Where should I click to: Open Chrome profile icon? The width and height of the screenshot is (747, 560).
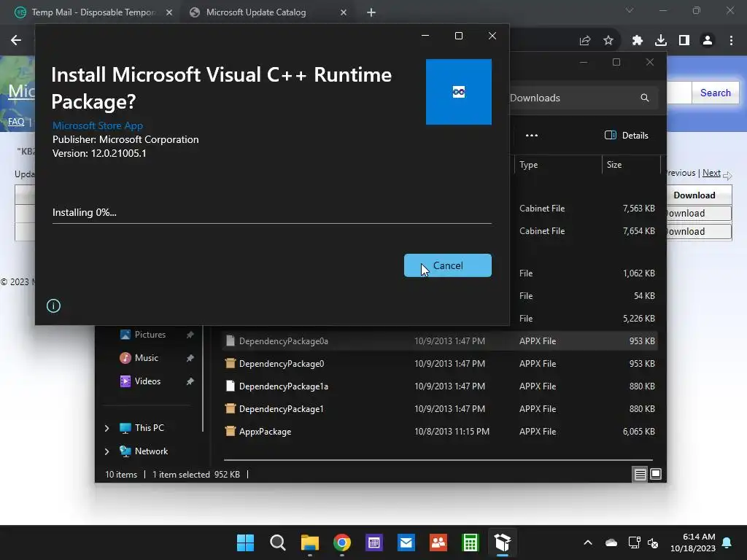click(x=708, y=41)
